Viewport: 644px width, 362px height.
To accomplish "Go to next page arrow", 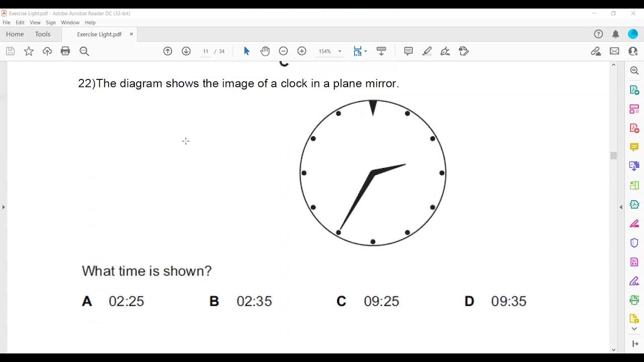I will point(186,51).
